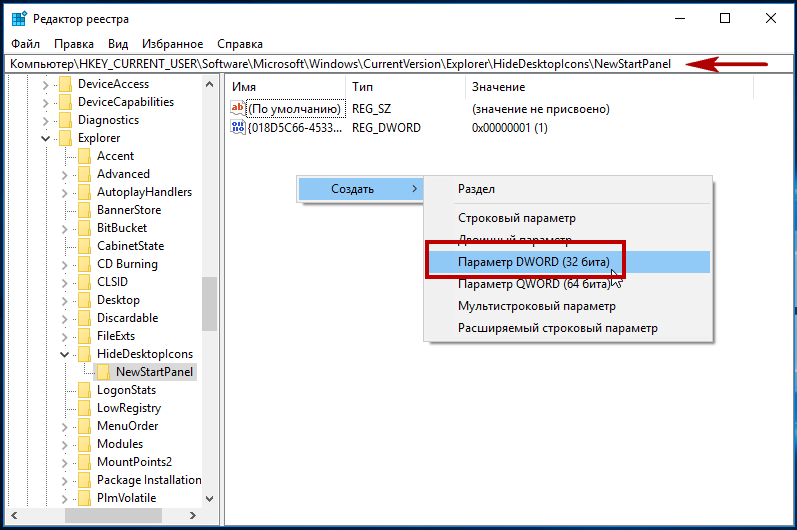
Task: Click the AutoplayHandlers folder icon
Action: [84, 192]
